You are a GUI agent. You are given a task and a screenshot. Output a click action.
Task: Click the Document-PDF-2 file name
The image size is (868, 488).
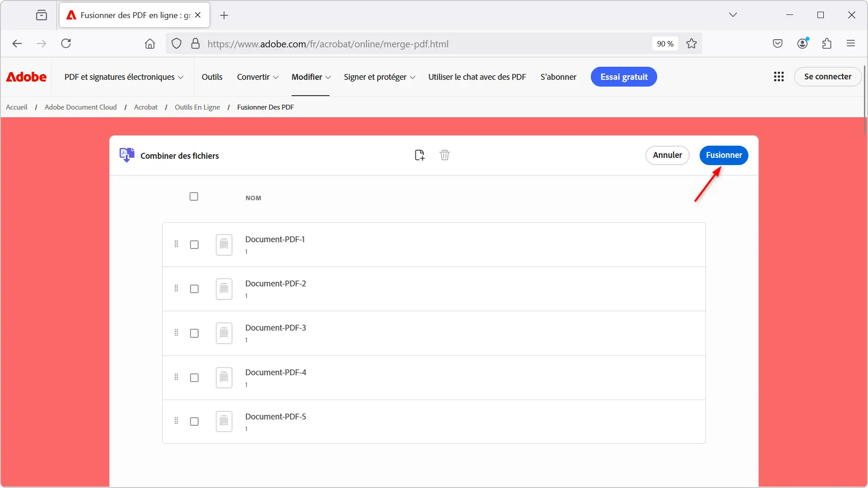tap(275, 284)
